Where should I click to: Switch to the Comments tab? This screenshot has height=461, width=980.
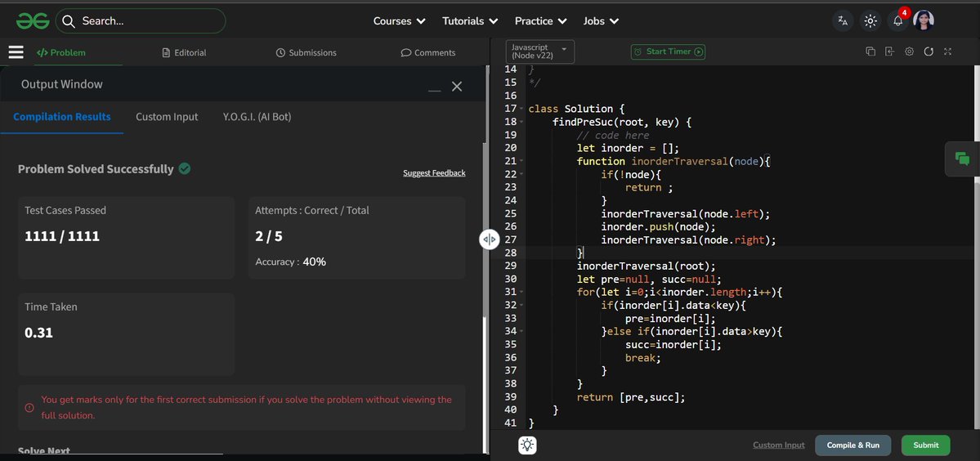428,52
